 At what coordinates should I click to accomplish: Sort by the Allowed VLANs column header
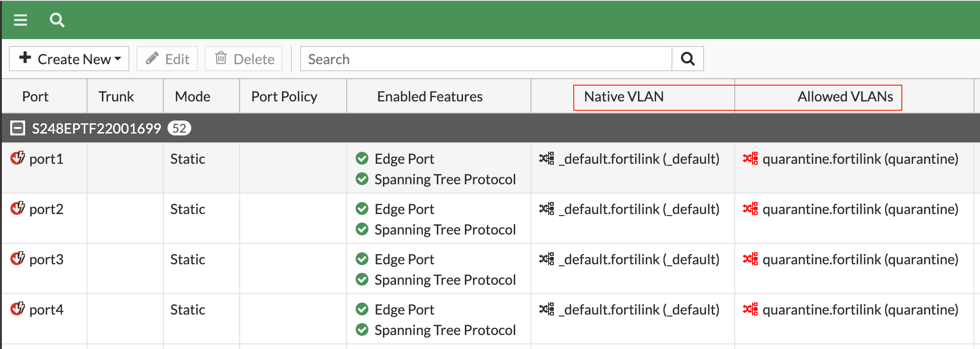[845, 96]
